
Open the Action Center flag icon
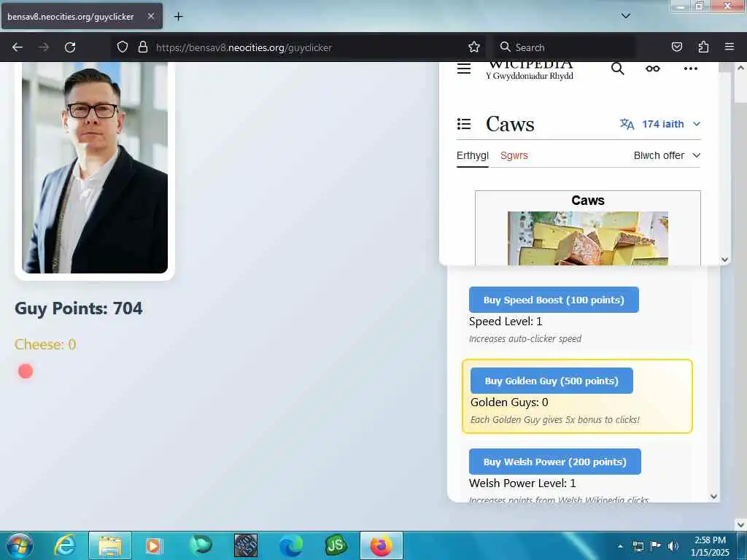point(655,546)
